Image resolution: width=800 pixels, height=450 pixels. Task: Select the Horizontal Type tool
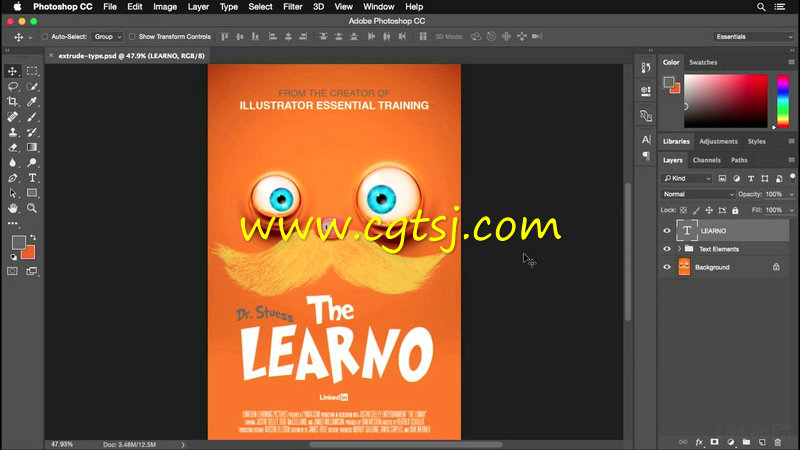[x=32, y=178]
